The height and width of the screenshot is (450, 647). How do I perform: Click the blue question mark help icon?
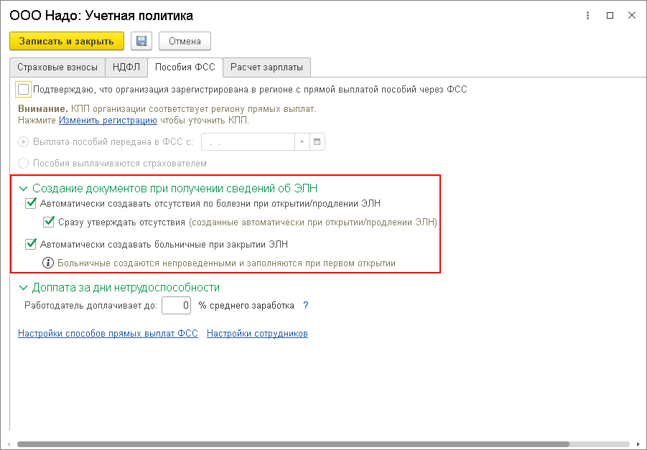[x=305, y=306]
